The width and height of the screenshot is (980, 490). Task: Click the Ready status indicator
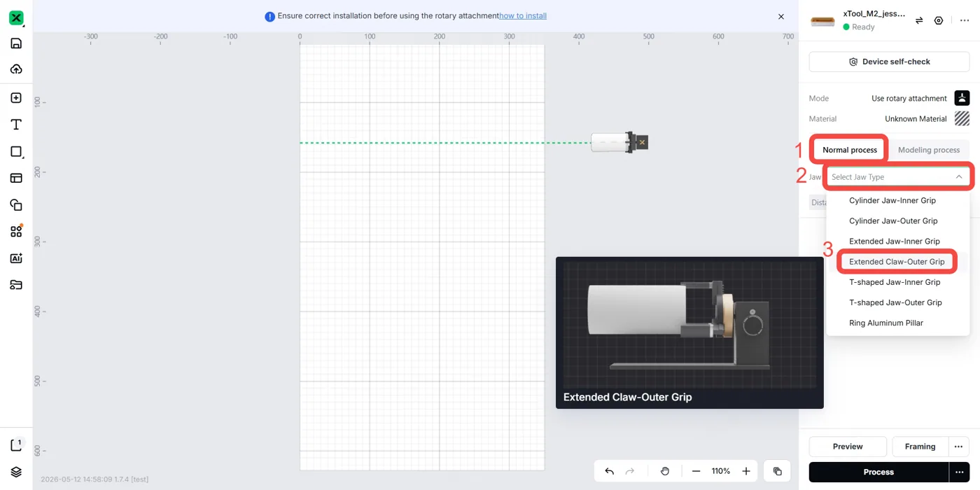[x=859, y=27]
